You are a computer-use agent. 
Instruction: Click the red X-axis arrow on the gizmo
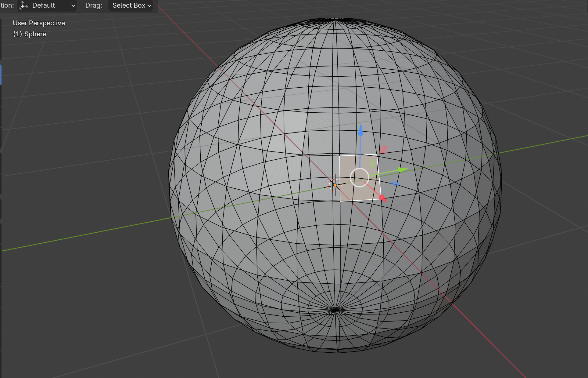(383, 198)
